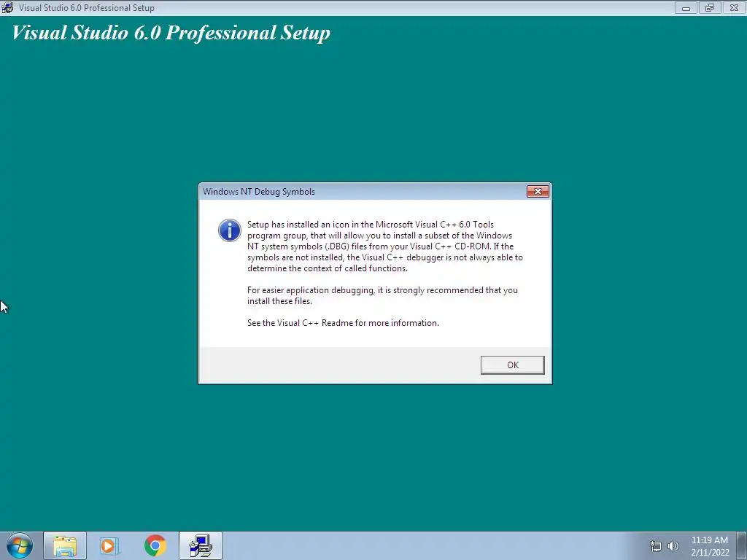Minimize the Visual Studio Setup window
Image resolution: width=747 pixels, height=560 pixels.
coord(686,7)
